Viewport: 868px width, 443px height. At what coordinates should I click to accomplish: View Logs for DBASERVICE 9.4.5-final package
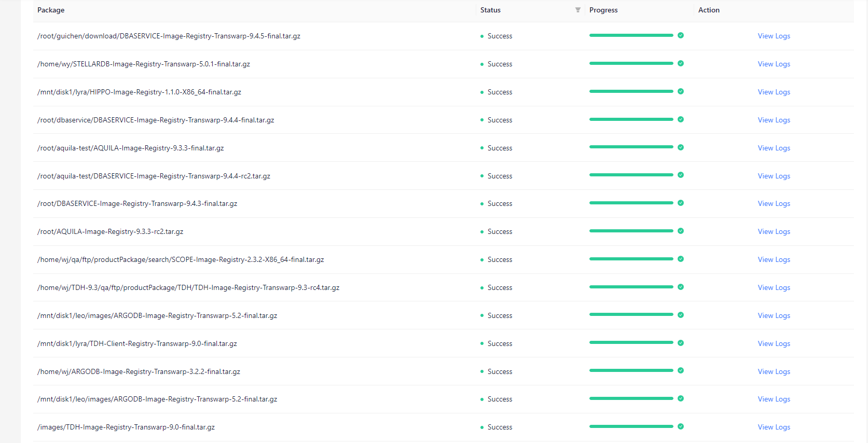pyautogui.click(x=774, y=36)
